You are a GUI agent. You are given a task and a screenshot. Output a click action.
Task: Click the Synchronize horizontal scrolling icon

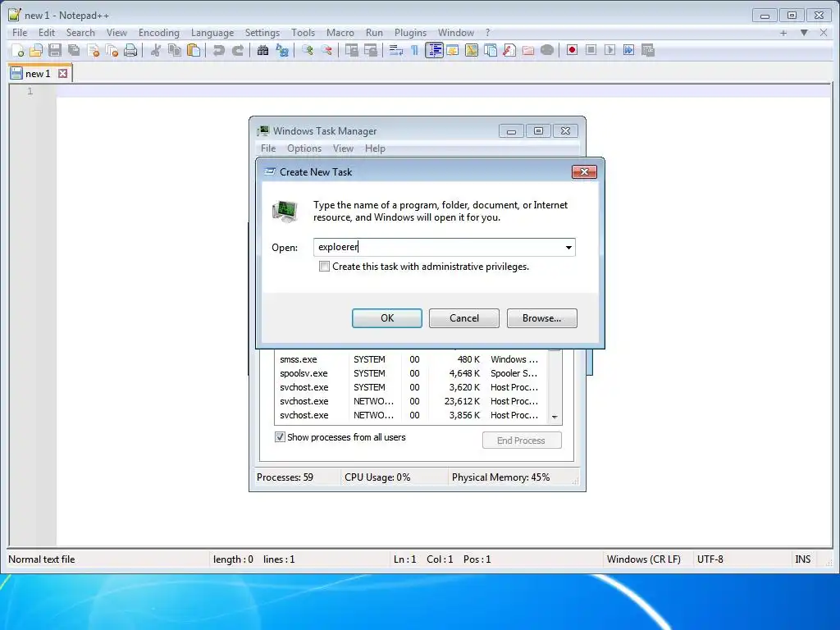tap(371, 50)
